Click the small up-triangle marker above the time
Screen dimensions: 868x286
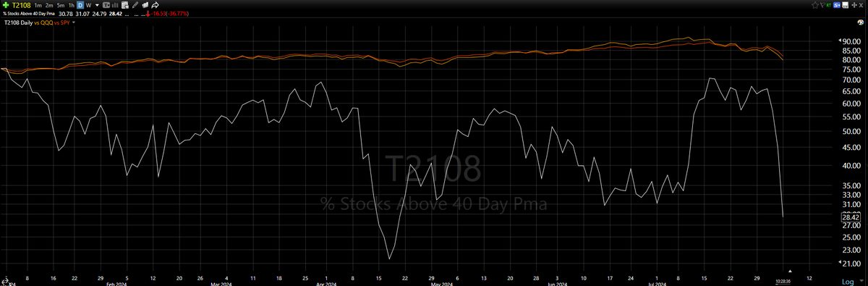tap(789, 270)
